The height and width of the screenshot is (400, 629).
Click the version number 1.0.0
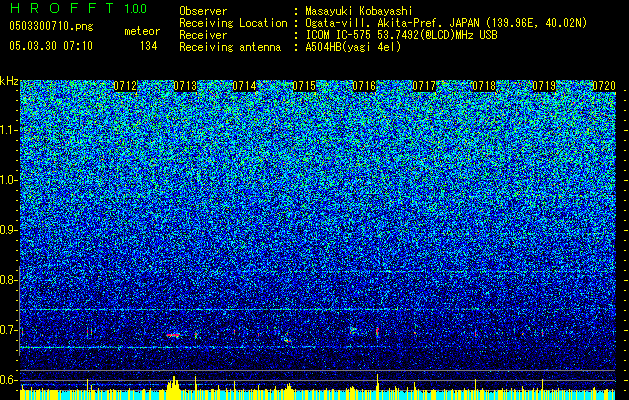135,8
